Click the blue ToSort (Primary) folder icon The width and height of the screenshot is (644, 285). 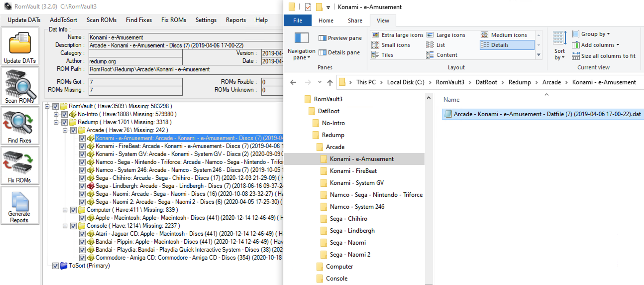[64, 266]
